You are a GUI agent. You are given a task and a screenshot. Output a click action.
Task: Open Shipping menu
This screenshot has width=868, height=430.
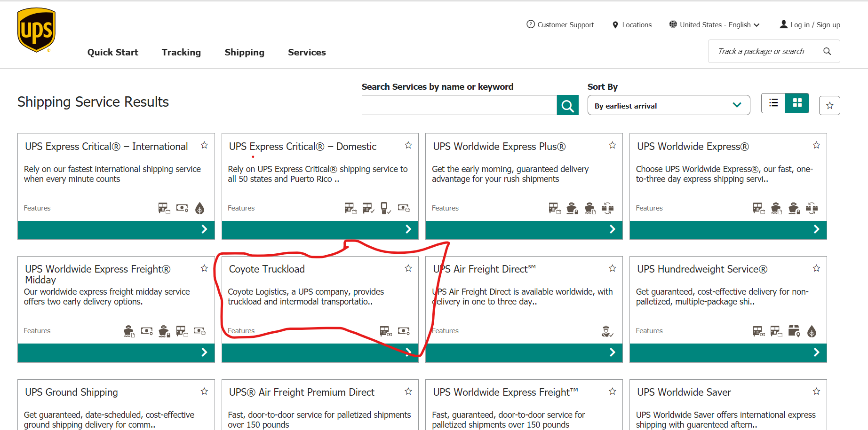pyautogui.click(x=244, y=52)
